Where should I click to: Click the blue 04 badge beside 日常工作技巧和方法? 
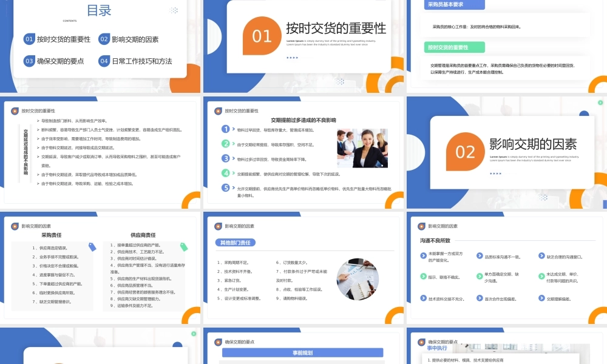[x=104, y=61]
